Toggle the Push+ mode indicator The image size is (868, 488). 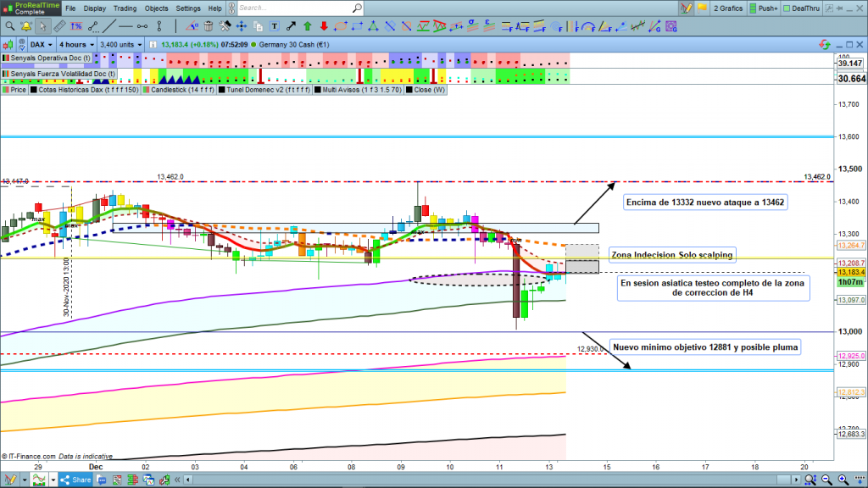tap(762, 8)
